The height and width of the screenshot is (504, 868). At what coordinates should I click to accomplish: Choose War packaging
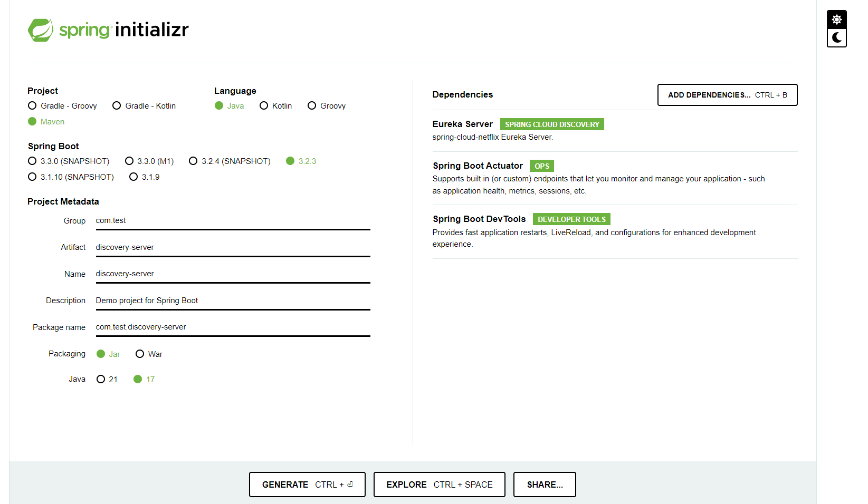tap(149, 354)
